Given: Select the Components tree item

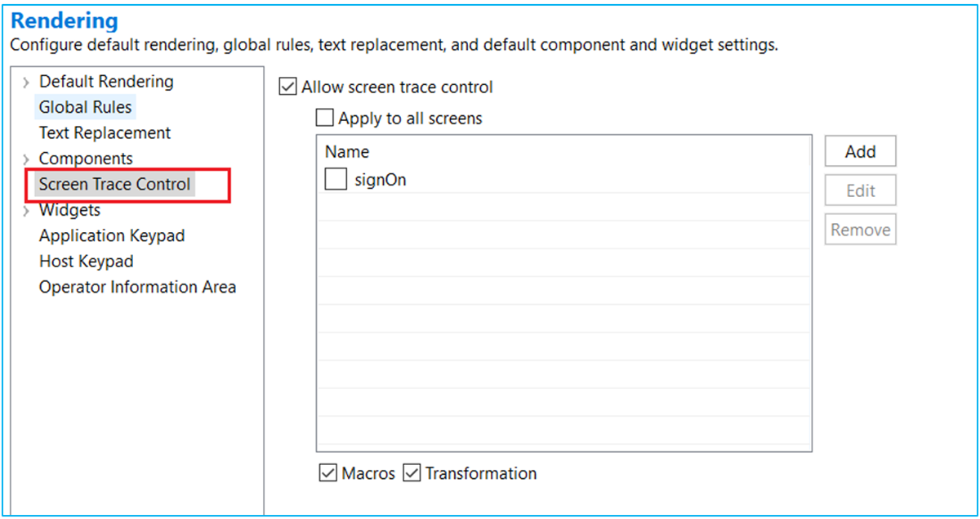Looking at the screenshot, I should pyautogui.click(x=86, y=159).
